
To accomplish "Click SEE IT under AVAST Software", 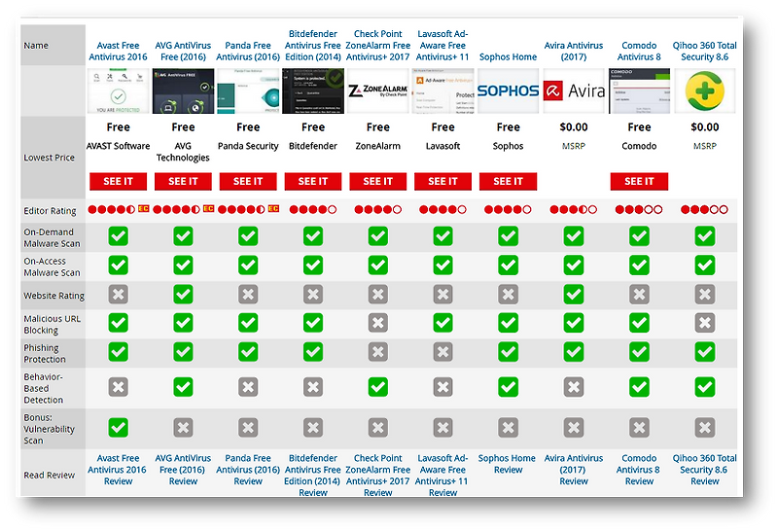I will [x=118, y=181].
